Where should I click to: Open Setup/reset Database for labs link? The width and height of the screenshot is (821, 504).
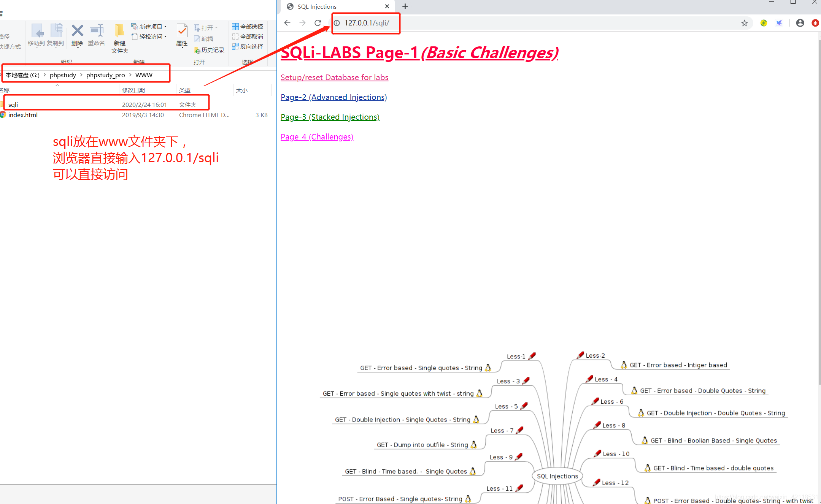point(334,78)
